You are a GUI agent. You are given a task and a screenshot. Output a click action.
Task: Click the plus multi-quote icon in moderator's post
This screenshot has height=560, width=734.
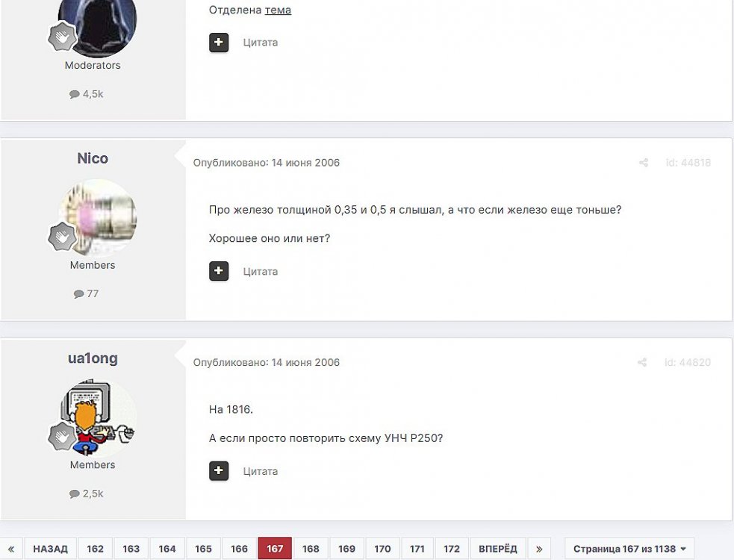click(219, 43)
